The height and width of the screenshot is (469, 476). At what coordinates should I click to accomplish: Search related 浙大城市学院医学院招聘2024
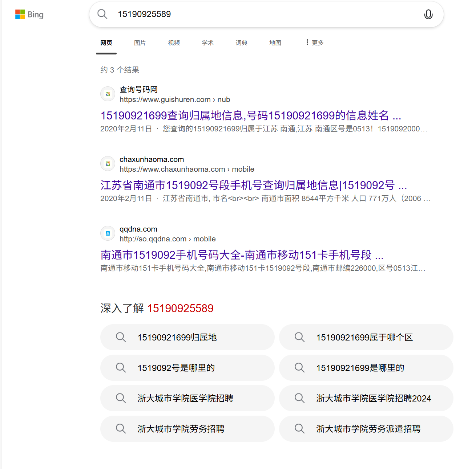[366, 398]
